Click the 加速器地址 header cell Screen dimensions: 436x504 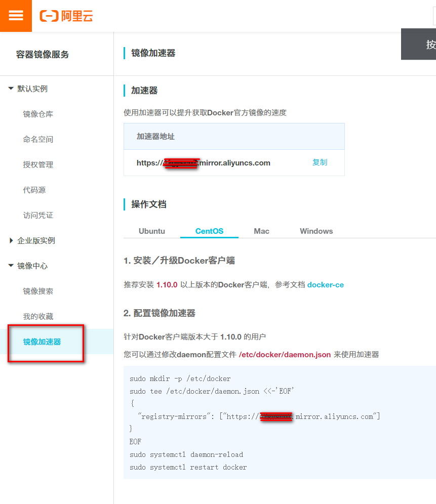(x=234, y=136)
